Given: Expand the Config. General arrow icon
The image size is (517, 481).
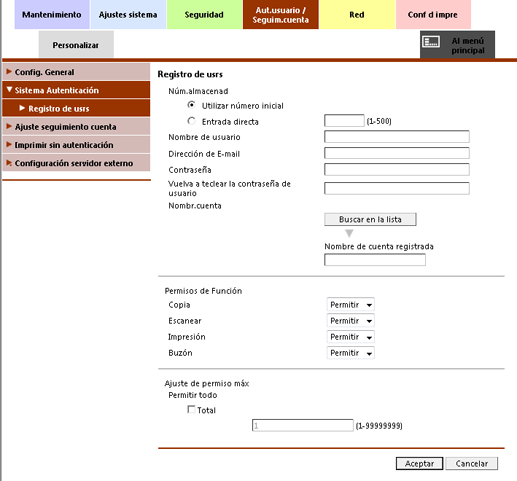Looking at the screenshot, I should click(x=9, y=71).
